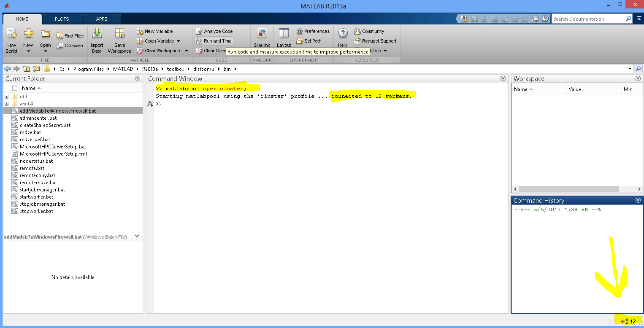Collapse the file details panel chevron
This screenshot has height=328, width=644.
coord(137,237)
